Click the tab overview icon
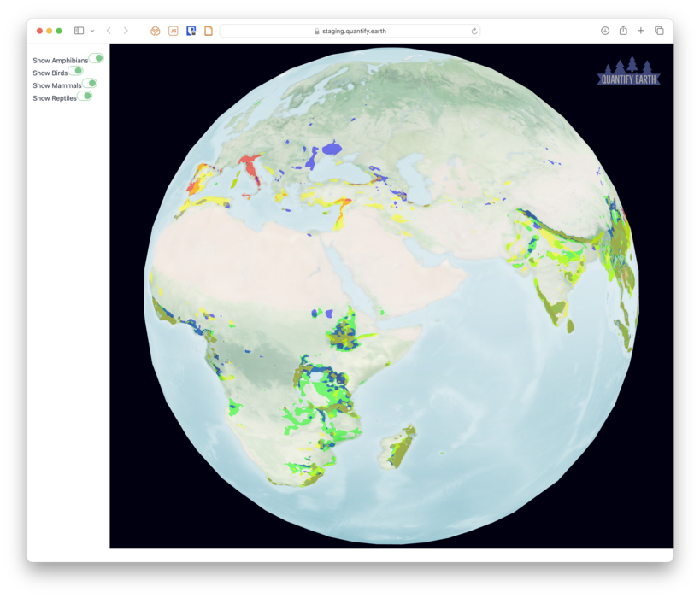 click(659, 31)
